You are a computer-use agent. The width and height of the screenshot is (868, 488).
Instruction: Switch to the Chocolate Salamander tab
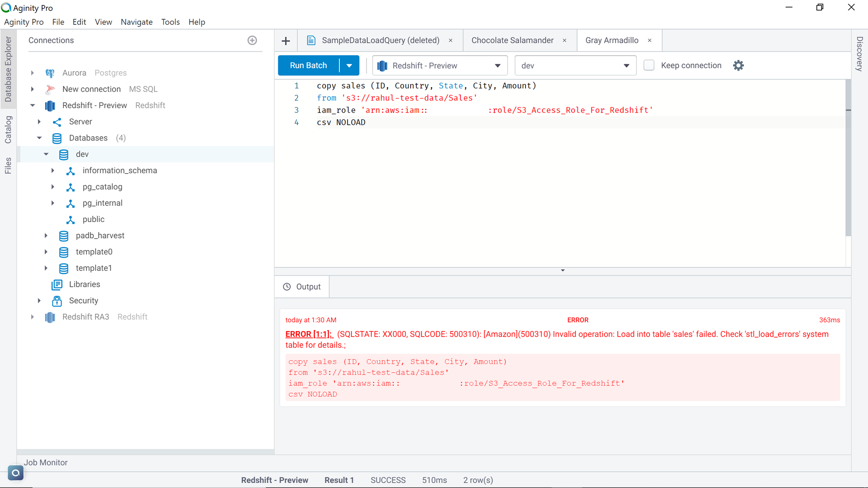pos(513,40)
